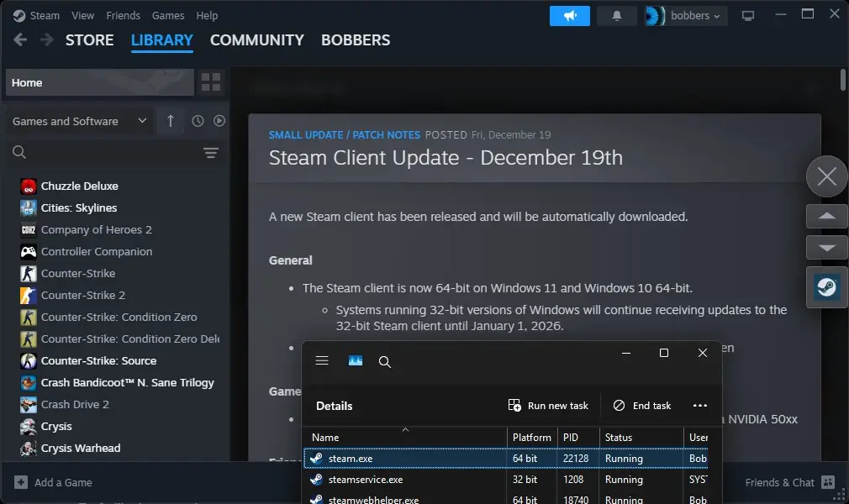Image resolution: width=849 pixels, height=504 pixels.
Task: Open the Games menu in the menu bar
Action: (168, 16)
